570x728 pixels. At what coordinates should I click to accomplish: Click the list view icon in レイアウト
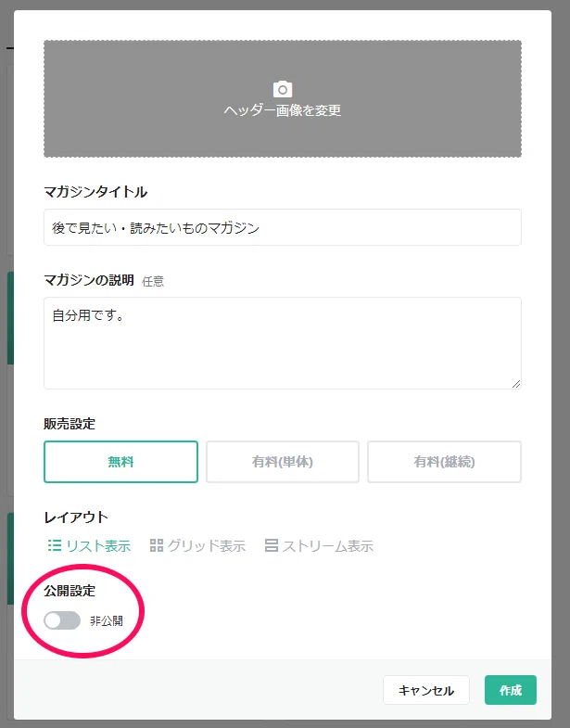pos(55,545)
